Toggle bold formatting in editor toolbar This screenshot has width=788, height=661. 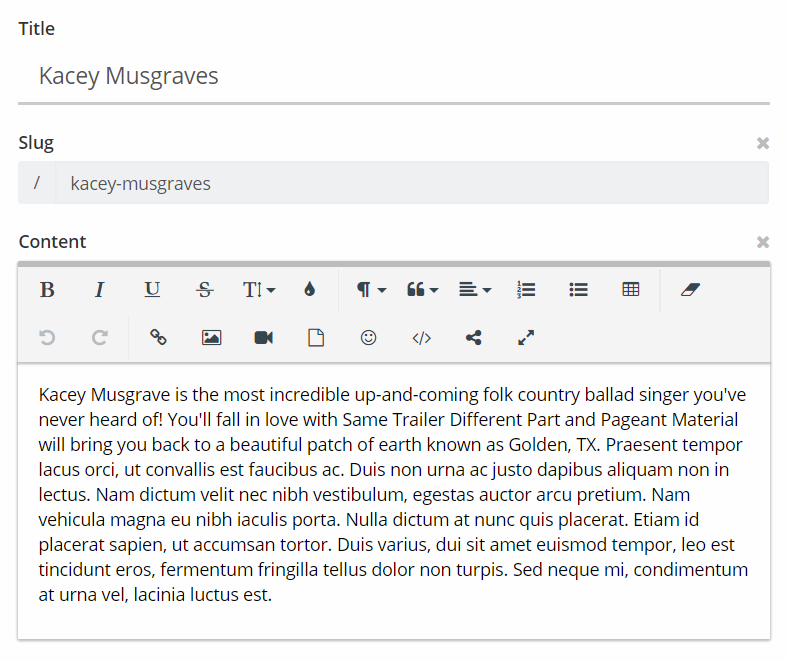[47, 290]
